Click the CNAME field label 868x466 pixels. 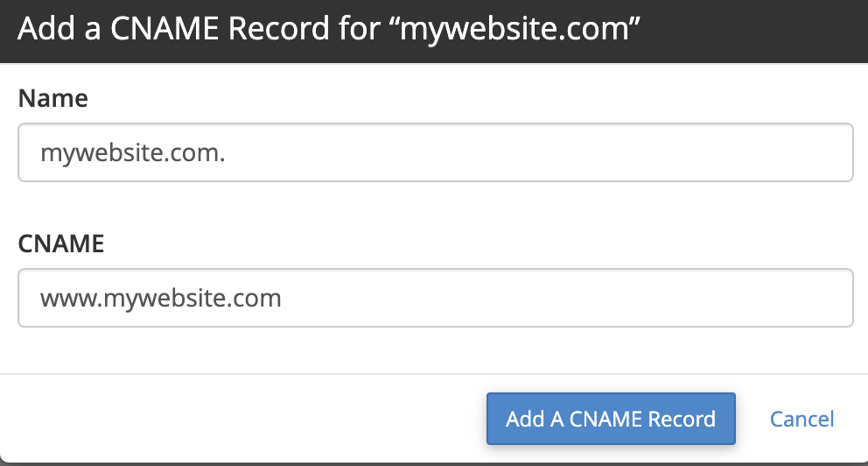pos(61,244)
